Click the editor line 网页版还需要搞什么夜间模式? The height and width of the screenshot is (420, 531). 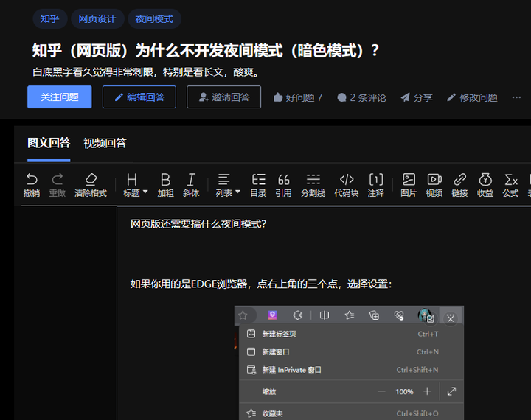(198, 224)
